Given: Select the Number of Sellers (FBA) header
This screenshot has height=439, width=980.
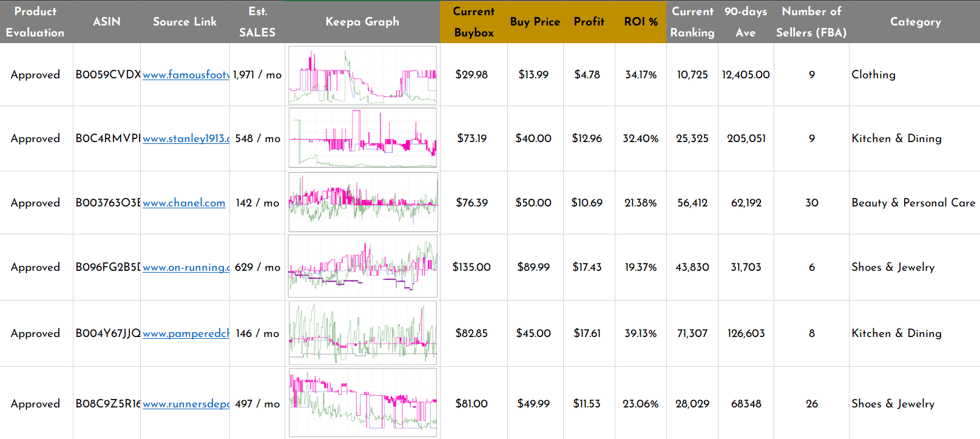Looking at the screenshot, I should click(x=811, y=22).
